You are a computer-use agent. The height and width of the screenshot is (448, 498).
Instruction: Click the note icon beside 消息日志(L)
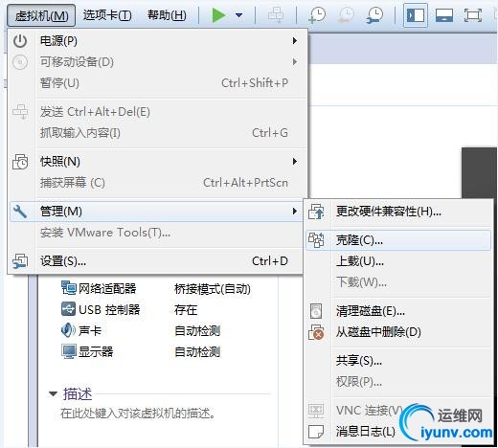click(x=316, y=432)
